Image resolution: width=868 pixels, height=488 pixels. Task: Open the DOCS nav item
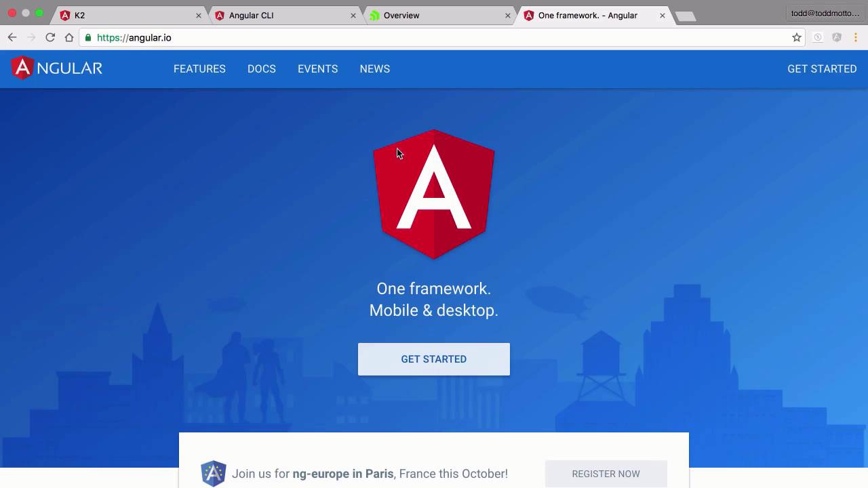(x=262, y=68)
